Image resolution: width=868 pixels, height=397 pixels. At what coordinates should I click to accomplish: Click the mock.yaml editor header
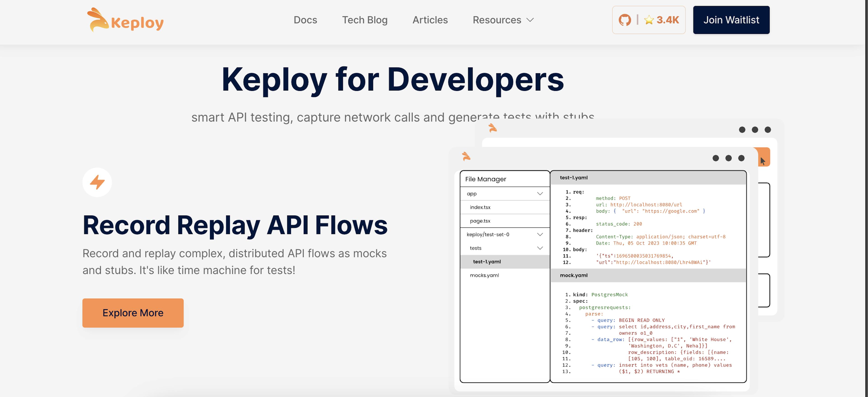pyautogui.click(x=648, y=275)
